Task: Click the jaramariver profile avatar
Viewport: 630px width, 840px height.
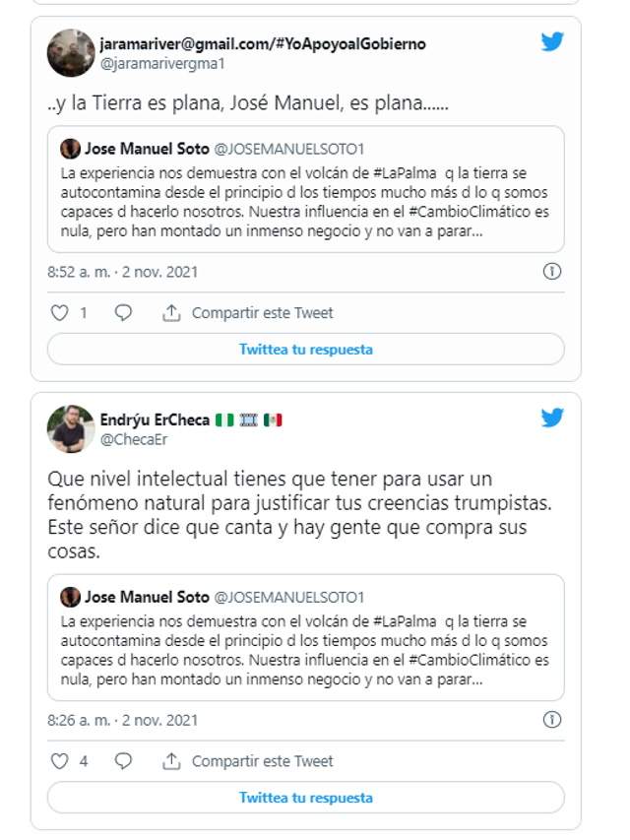Action: pyautogui.click(x=71, y=53)
